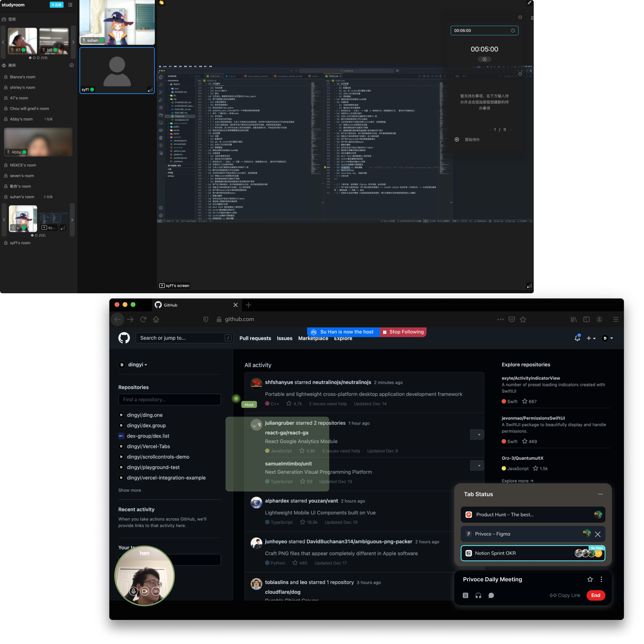
Task: Go to next page of space video thumbnails
Action: pos(73,42)
